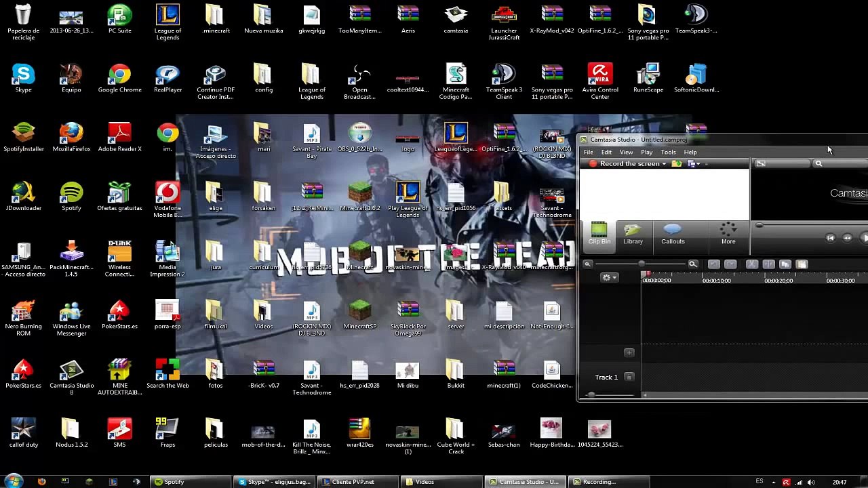This screenshot has height=488, width=868.
Task: Click the Split tool icon
Action: (x=768, y=264)
